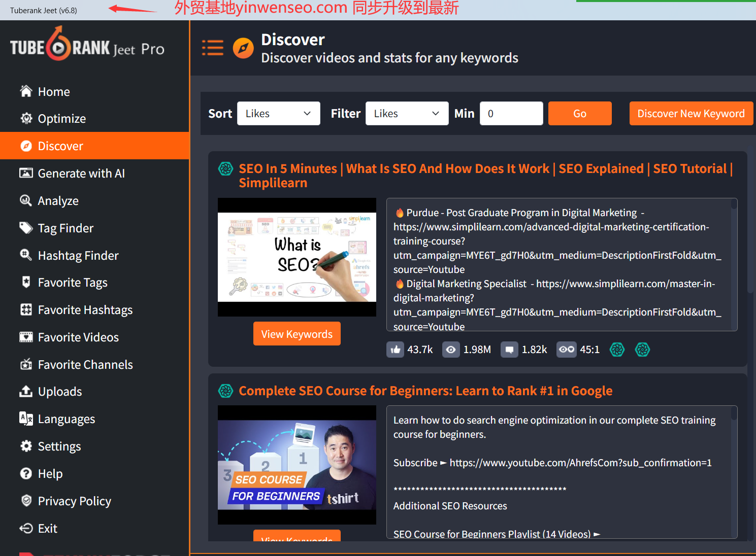Click the eye views icon showing 1.98M
This screenshot has width=756, height=556.
[x=450, y=350]
